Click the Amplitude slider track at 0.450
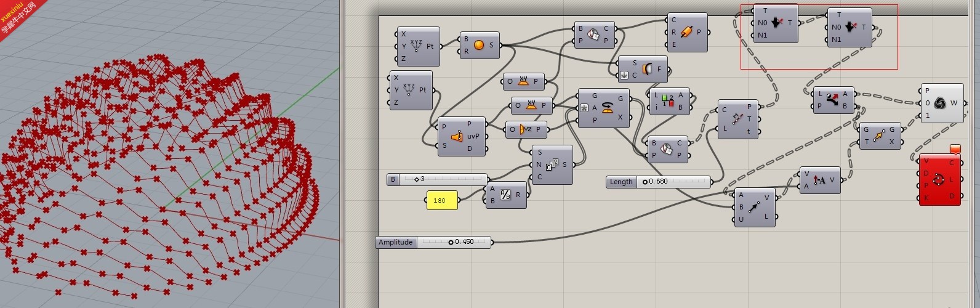Screen dimensions: 980x308 click(453, 242)
